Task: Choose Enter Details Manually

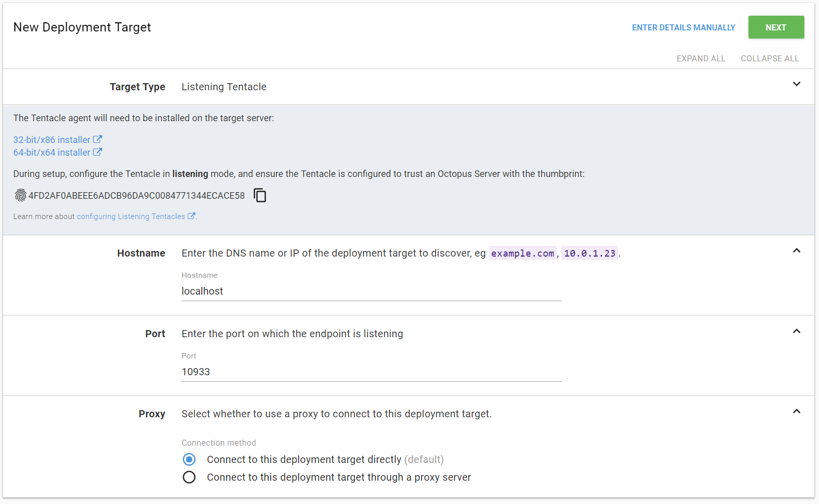Action: [x=683, y=27]
